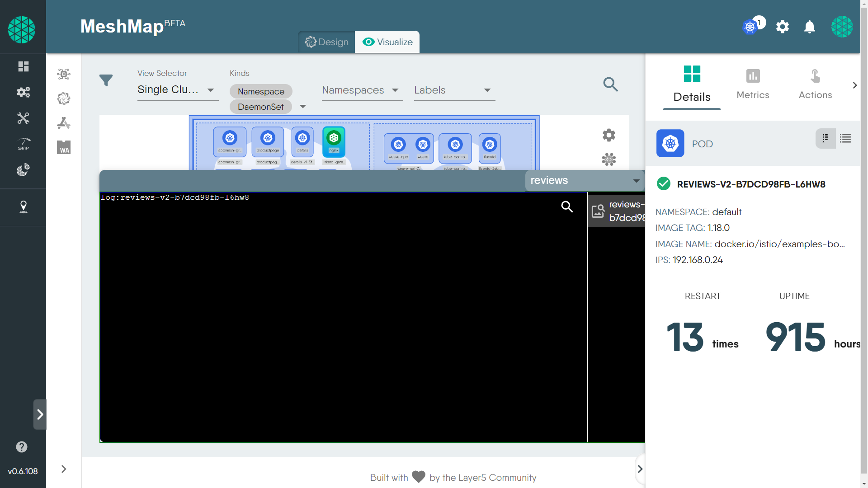Open Configuration tools in sidebar
868x488 pixels.
point(23,118)
